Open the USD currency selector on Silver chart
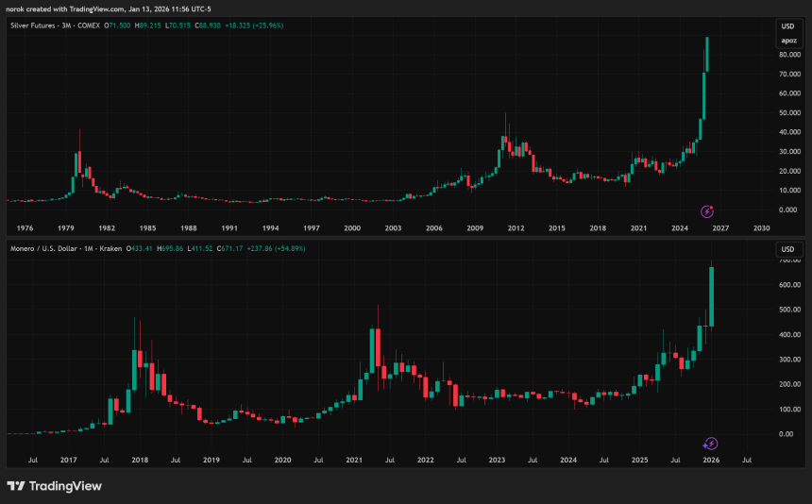Screen dimensions: 812x504 pyautogui.click(x=787, y=26)
